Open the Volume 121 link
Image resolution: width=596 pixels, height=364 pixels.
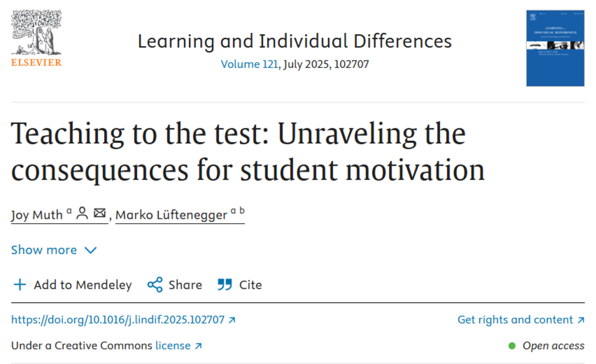pos(249,64)
